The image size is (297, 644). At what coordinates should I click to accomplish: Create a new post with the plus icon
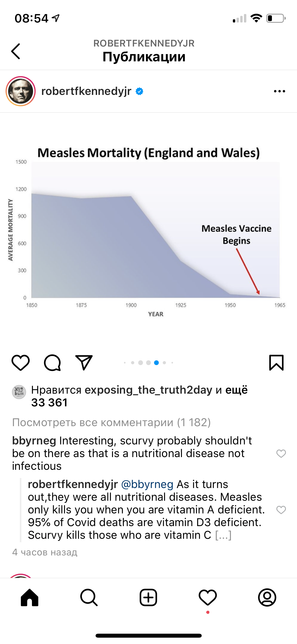[x=148, y=597]
